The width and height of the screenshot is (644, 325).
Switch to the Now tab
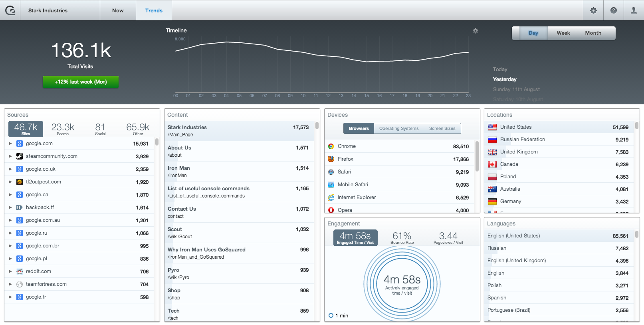(118, 10)
